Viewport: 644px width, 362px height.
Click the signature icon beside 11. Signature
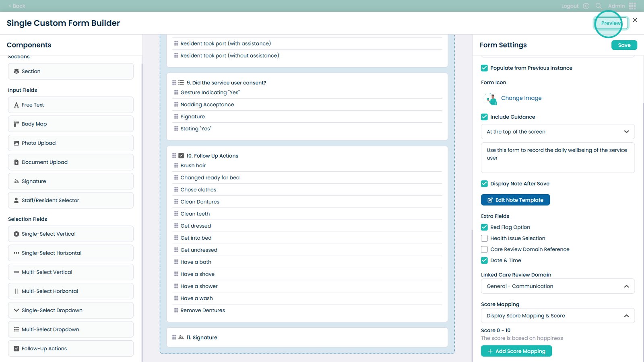coord(181,337)
